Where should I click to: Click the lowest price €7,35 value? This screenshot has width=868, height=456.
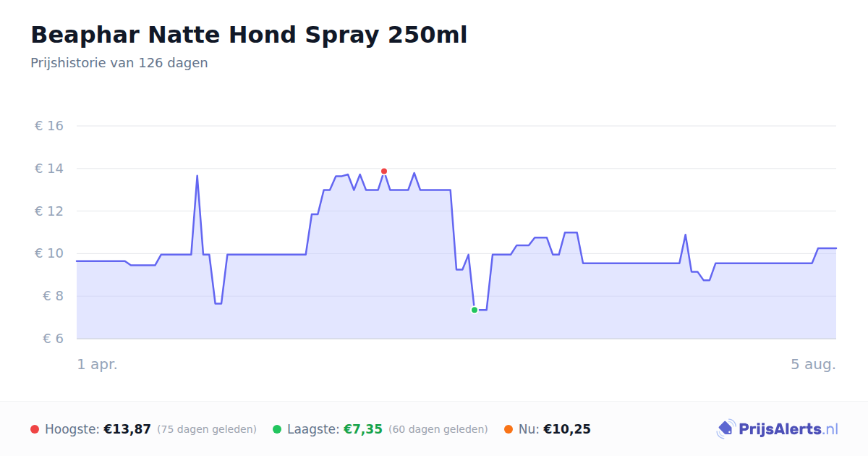(363, 429)
